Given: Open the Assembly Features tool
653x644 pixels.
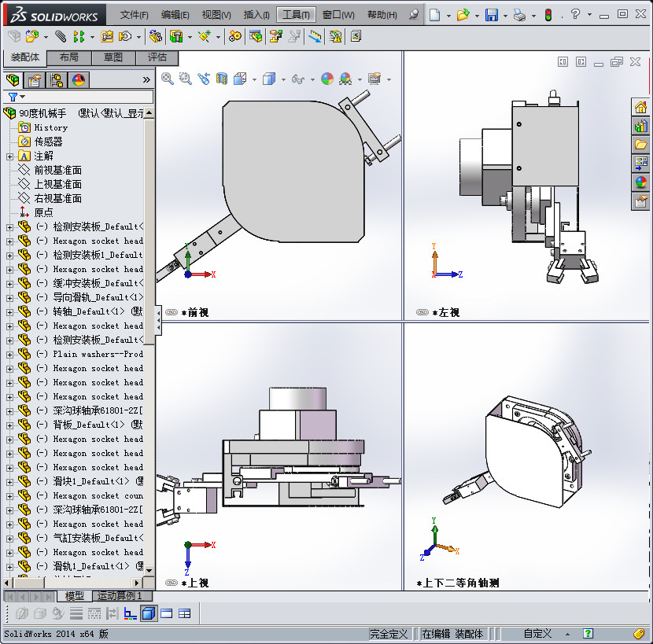Looking at the screenshot, I should (176, 37).
